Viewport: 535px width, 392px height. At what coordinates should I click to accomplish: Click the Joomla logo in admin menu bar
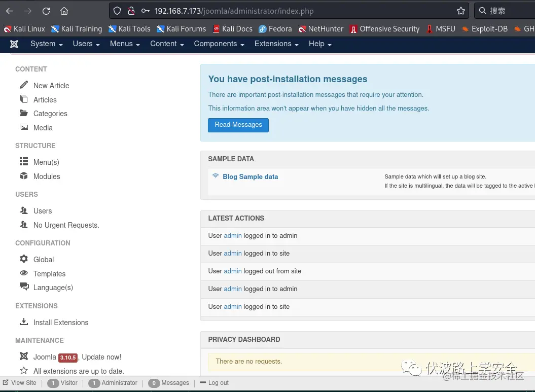tap(14, 44)
